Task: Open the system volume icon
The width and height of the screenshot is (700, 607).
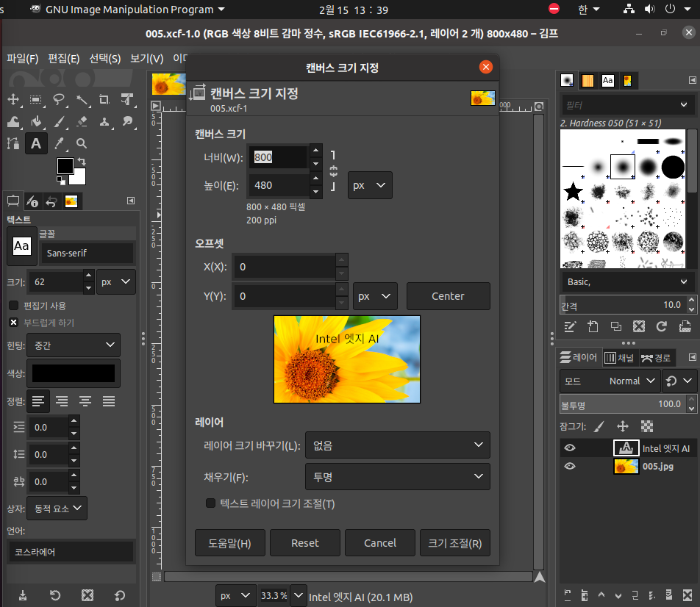Action: (649, 9)
